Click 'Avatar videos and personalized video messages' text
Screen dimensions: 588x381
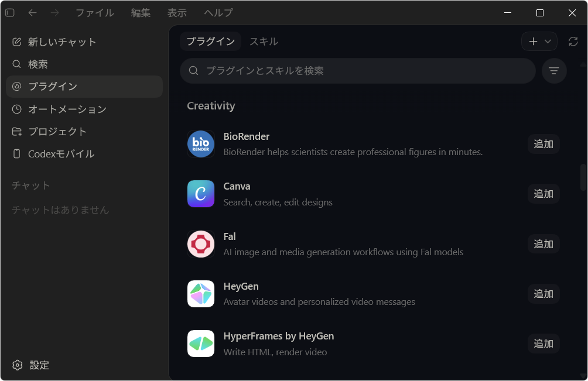pos(319,302)
